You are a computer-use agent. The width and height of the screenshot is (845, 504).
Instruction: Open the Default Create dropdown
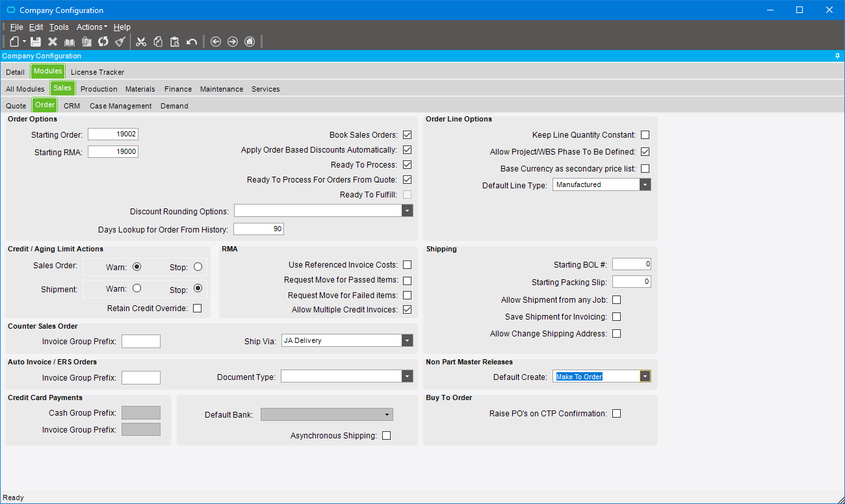click(645, 377)
